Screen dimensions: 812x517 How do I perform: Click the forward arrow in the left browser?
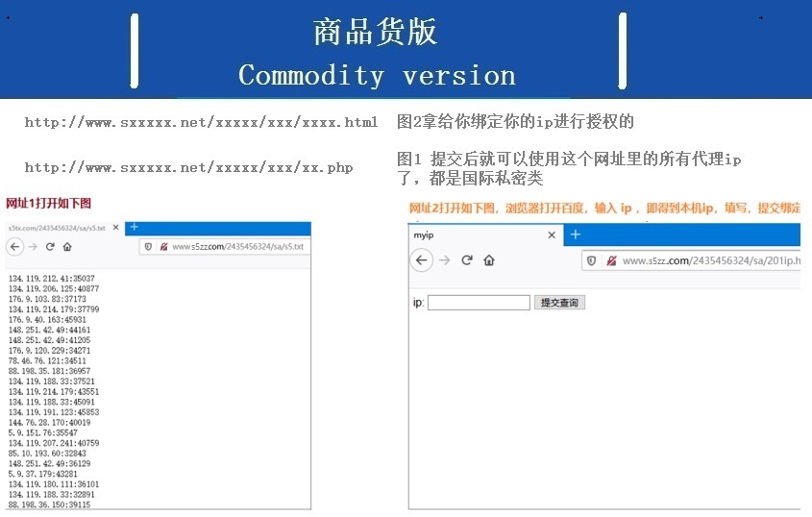(x=33, y=247)
